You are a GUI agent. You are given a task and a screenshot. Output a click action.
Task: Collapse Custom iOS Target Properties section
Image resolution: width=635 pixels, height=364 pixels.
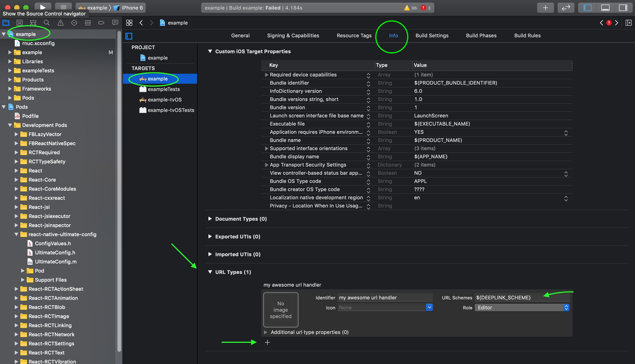point(210,51)
